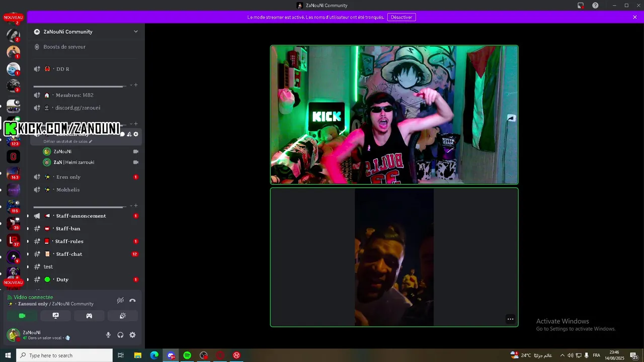The width and height of the screenshot is (644, 362).
Task: Open the Discord inbox icon in the title bar
Action: pos(581,6)
